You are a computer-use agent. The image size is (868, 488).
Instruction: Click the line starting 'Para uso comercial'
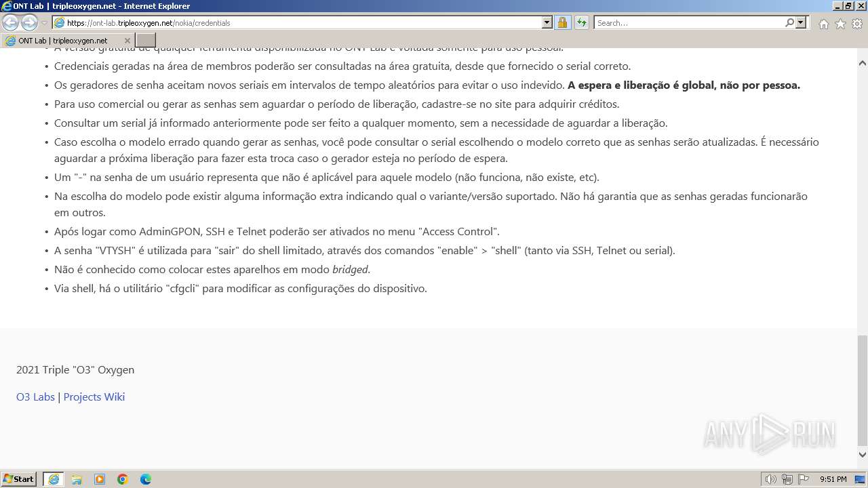[x=336, y=104]
